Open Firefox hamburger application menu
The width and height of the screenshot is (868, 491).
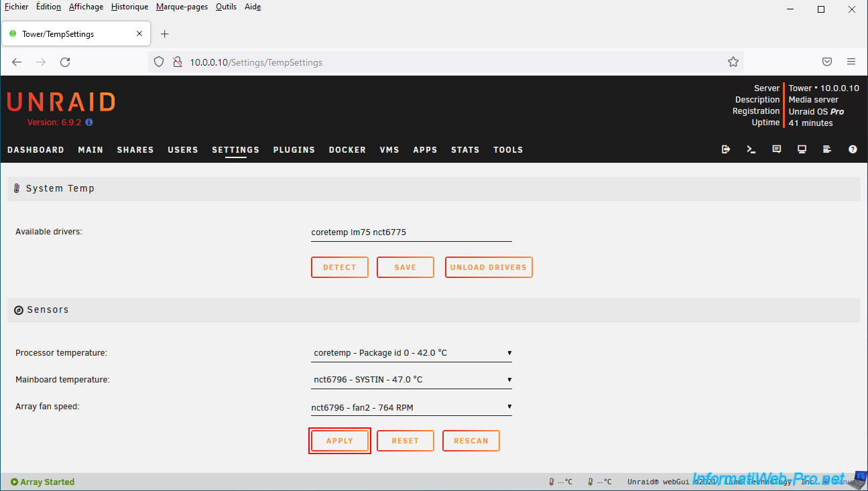pos(851,62)
